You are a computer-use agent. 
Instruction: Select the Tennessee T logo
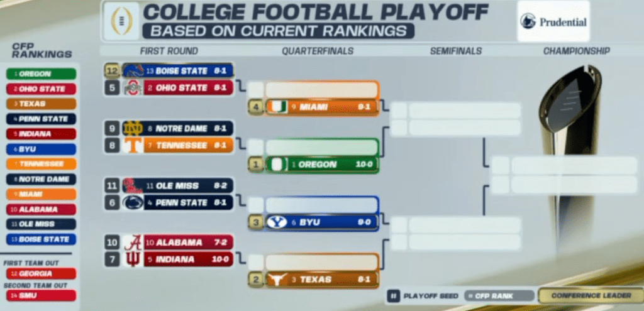[133, 145]
